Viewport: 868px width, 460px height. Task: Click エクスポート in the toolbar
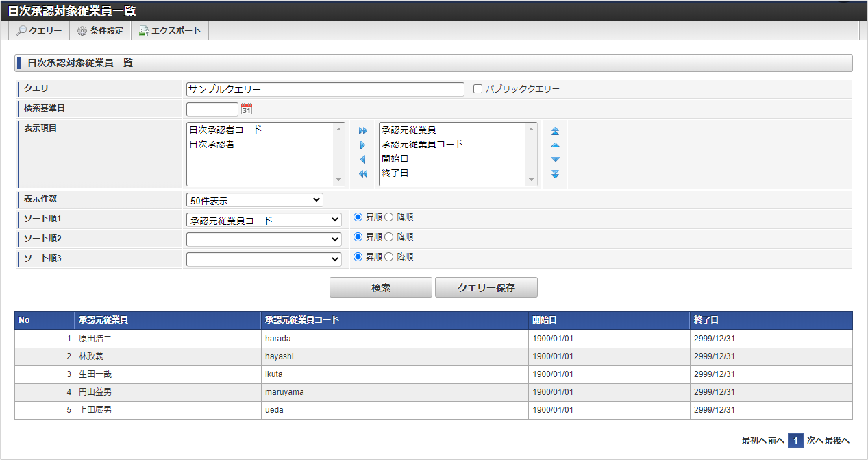click(x=170, y=31)
